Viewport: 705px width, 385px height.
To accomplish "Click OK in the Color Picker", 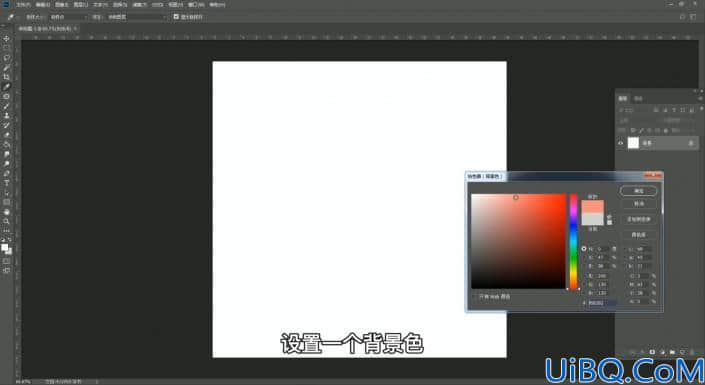I will pyautogui.click(x=638, y=191).
